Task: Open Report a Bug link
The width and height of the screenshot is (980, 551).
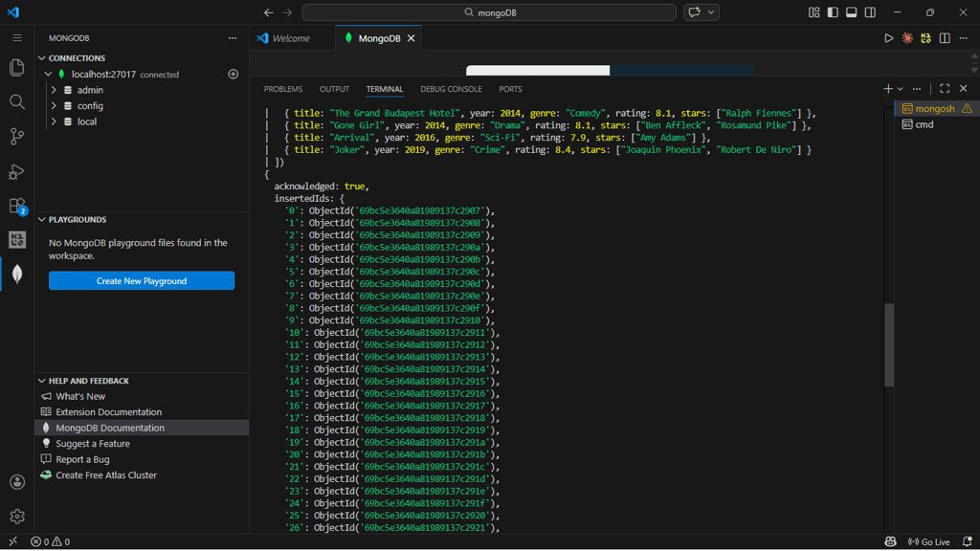Action: coord(82,459)
